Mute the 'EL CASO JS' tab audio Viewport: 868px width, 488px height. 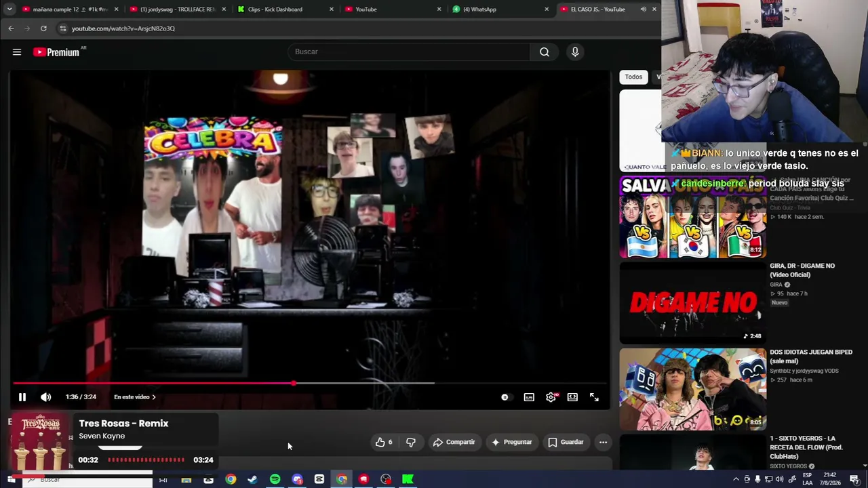click(643, 9)
